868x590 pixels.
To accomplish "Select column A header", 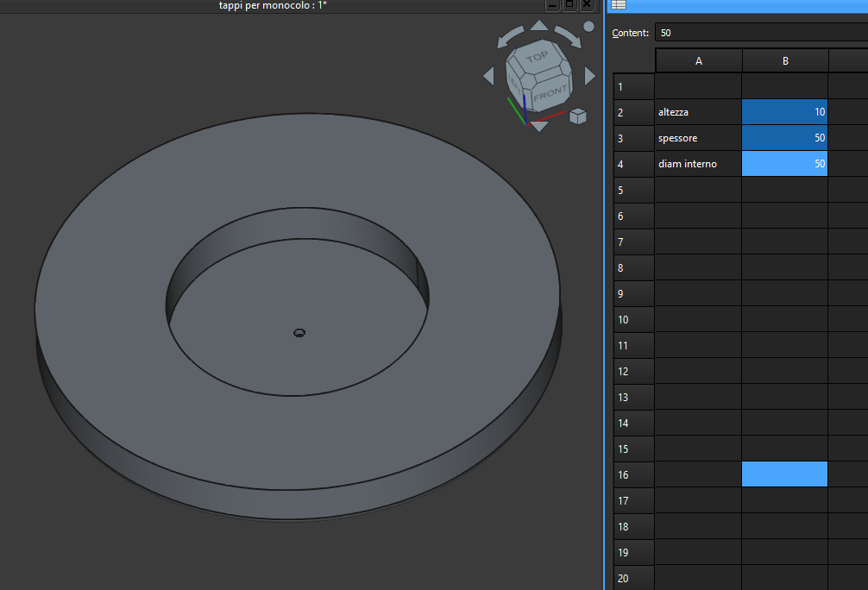I will click(x=698, y=61).
